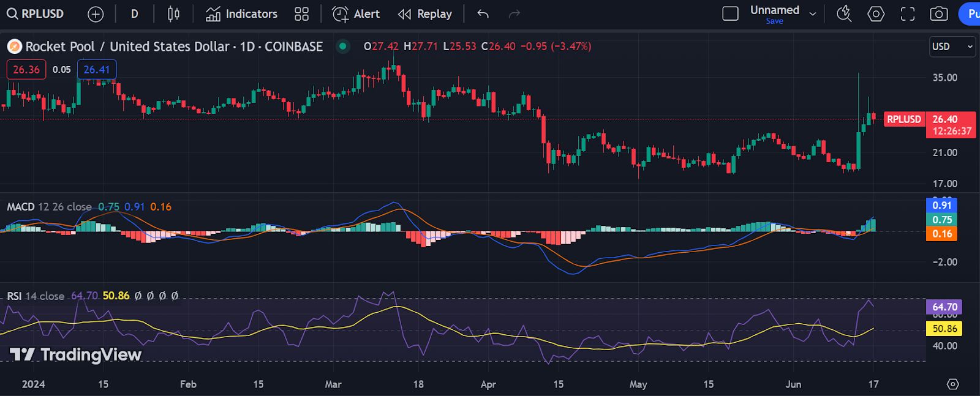Open indicator templates grid icon
The height and width of the screenshot is (396, 980).
301,14
